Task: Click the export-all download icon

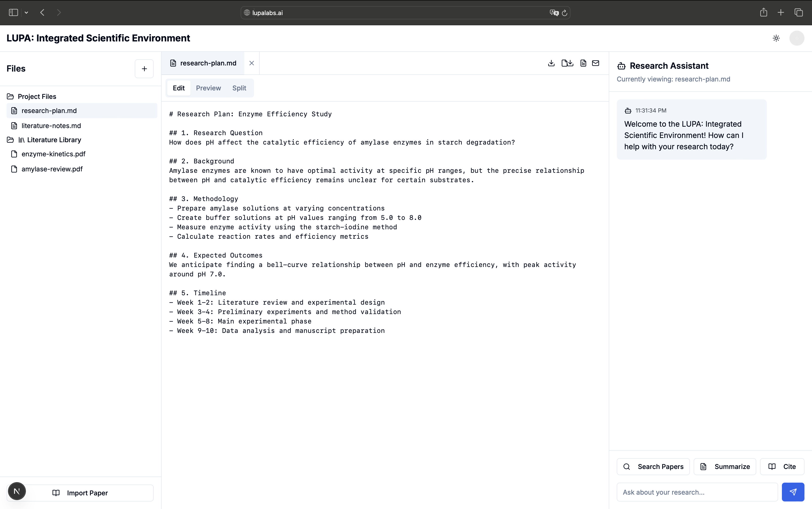Action: point(567,63)
